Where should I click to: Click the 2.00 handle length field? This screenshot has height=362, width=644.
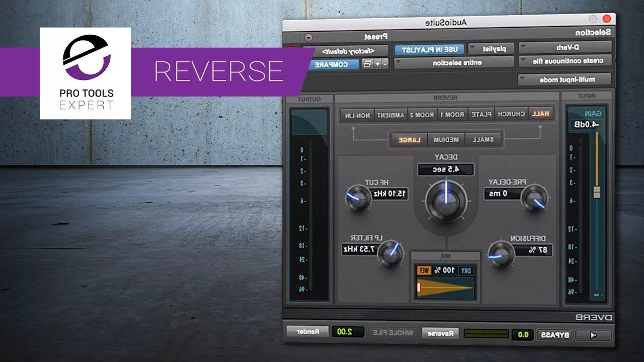coord(348,332)
